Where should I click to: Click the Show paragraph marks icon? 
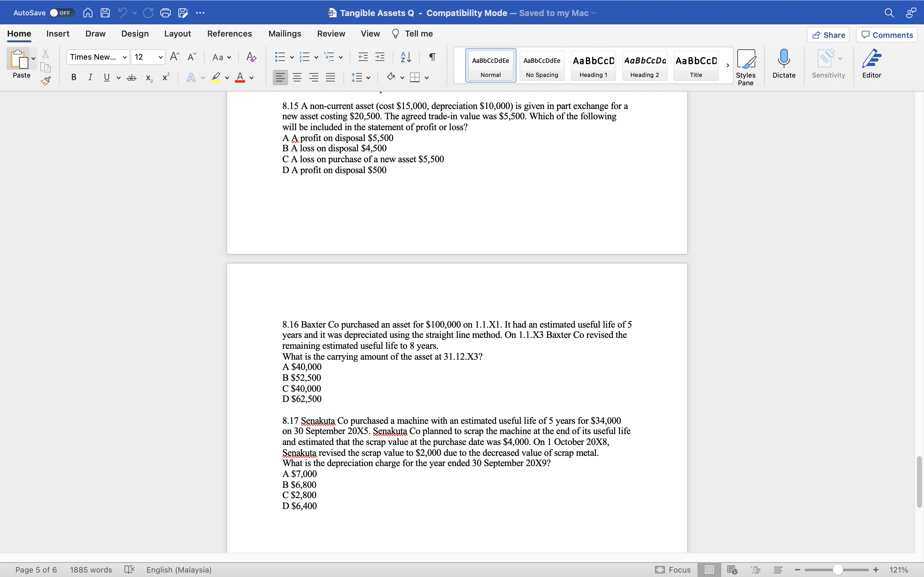point(432,57)
